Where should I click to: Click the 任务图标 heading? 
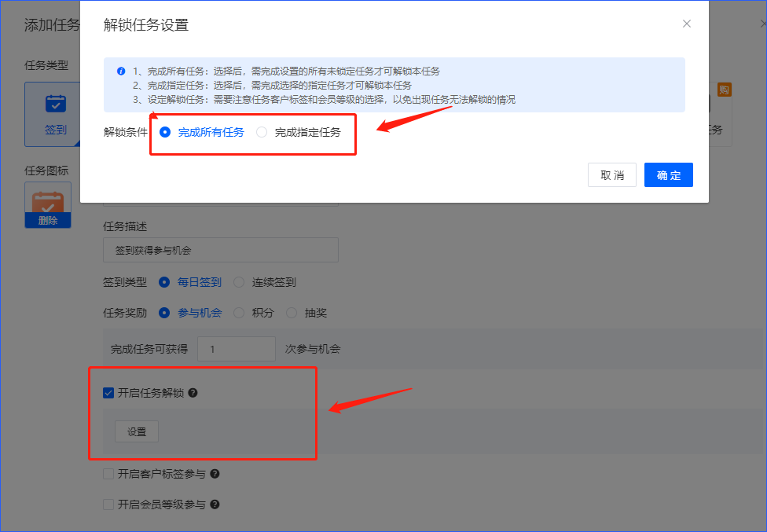[46, 171]
